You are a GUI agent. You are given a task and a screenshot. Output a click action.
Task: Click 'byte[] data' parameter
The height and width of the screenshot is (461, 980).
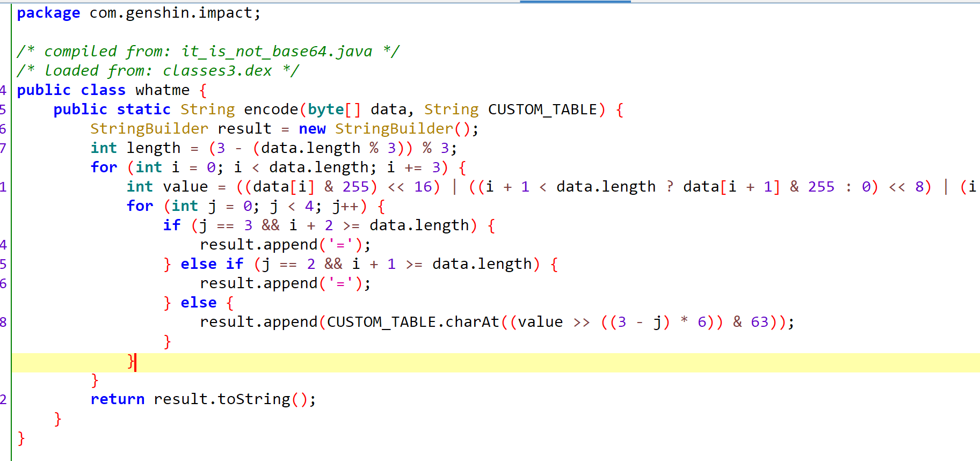pyautogui.click(x=357, y=109)
